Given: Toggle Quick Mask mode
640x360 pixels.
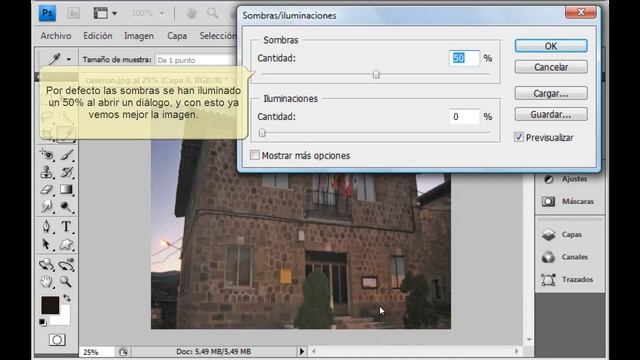Looking at the screenshot, I should click(57, 340).
